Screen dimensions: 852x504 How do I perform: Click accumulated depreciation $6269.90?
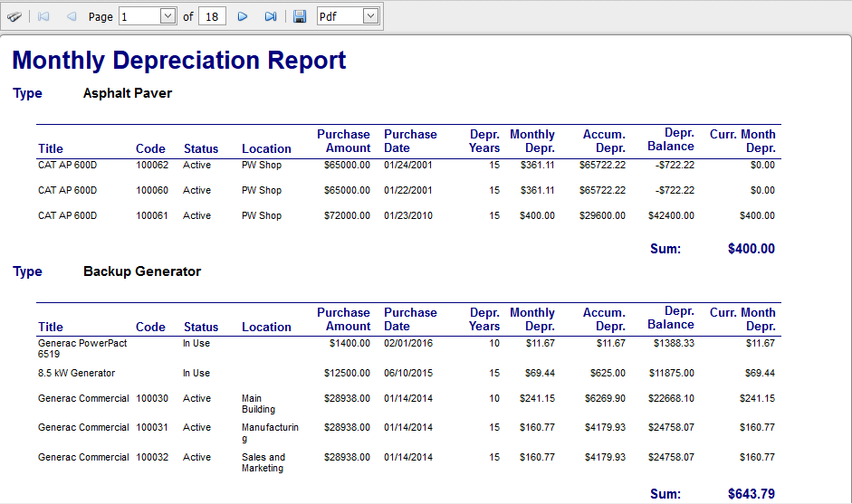tap(605, 399)
